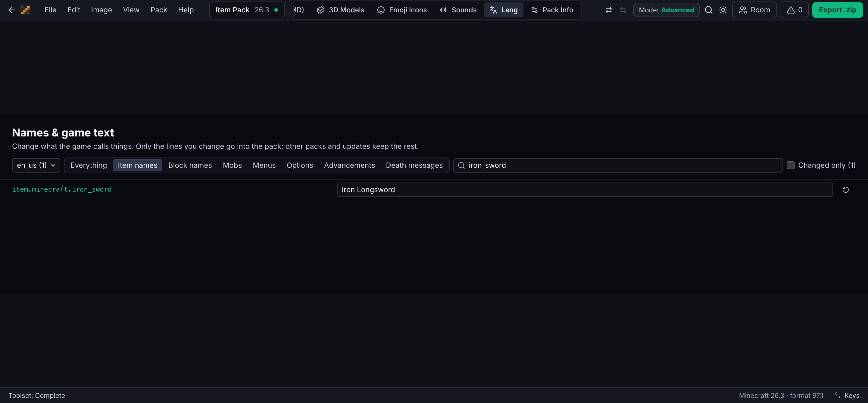This screenshot has height=403, width=868.
Task: Open the Keys shortcuts button in the status bar
Action: [847, 395]
